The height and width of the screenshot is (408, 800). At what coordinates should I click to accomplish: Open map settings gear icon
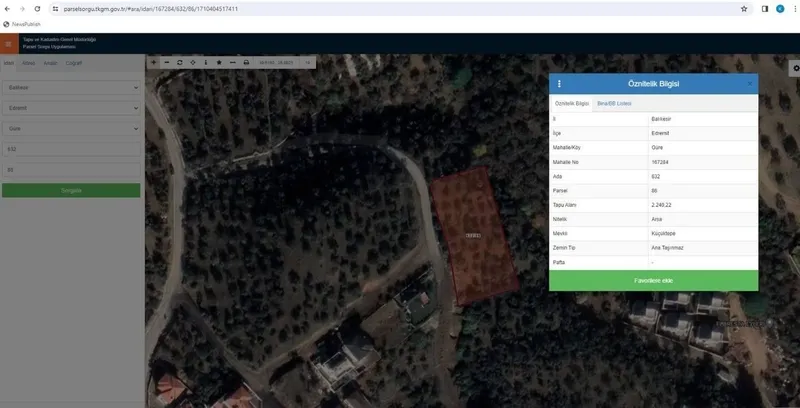796,67
